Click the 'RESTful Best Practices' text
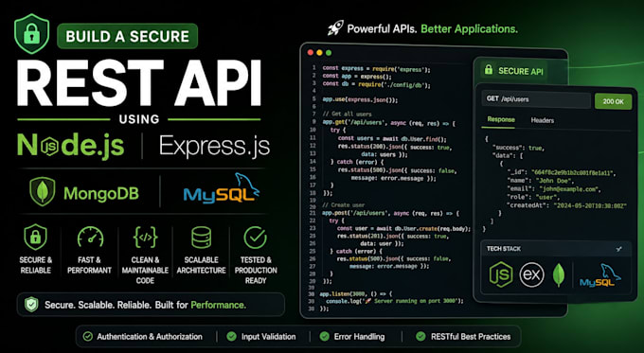 tap(471, 337)
